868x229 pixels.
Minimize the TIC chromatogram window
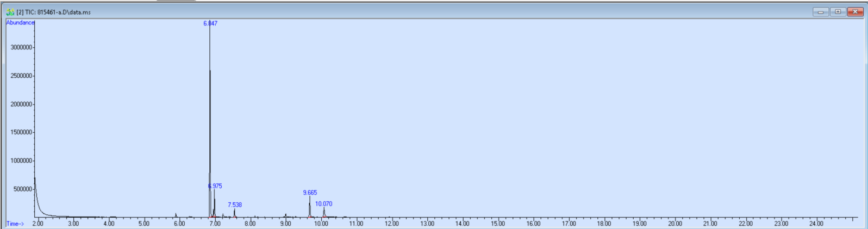pos(820,12)
